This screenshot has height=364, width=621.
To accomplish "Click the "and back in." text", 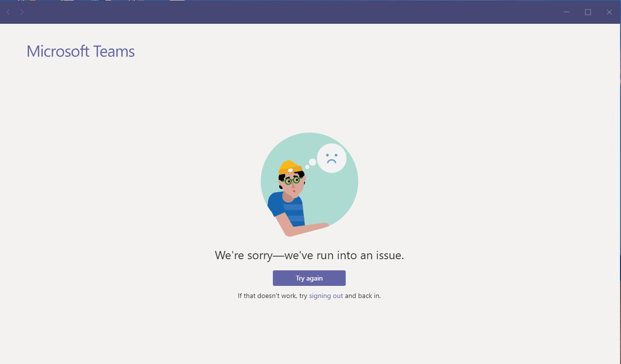I will [363, 296].
